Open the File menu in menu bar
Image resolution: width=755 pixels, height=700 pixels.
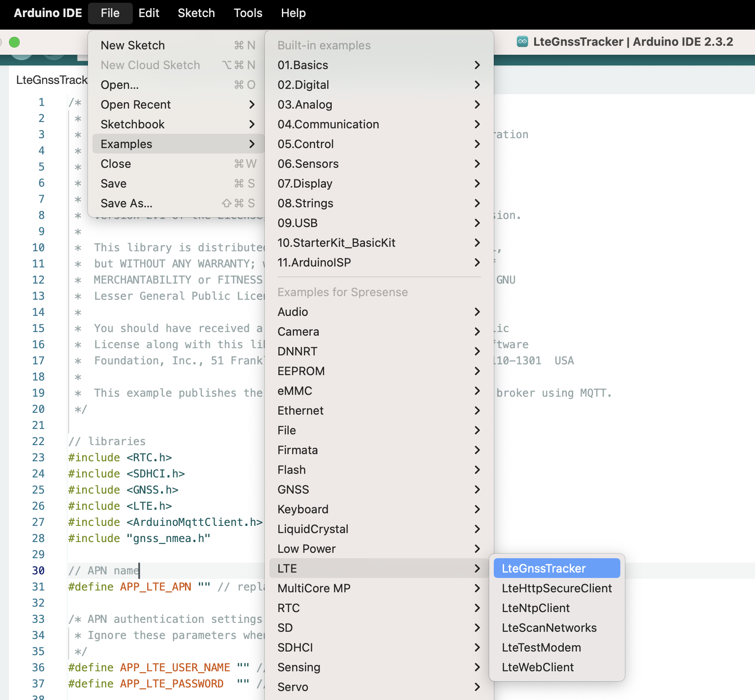tap(110, 13)
